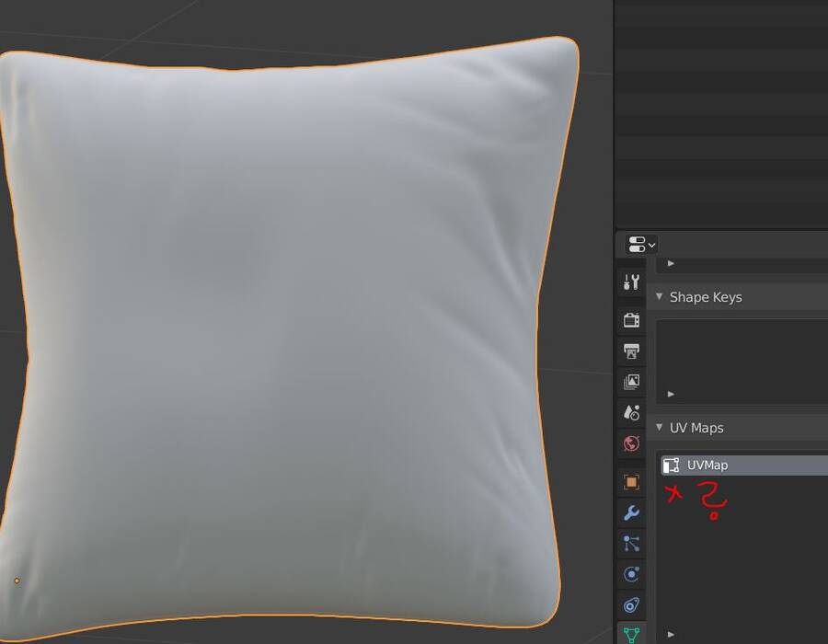This screenshot has height=644, width=828.
Task: Open the Physics properties tab
Action: [631, 574]
